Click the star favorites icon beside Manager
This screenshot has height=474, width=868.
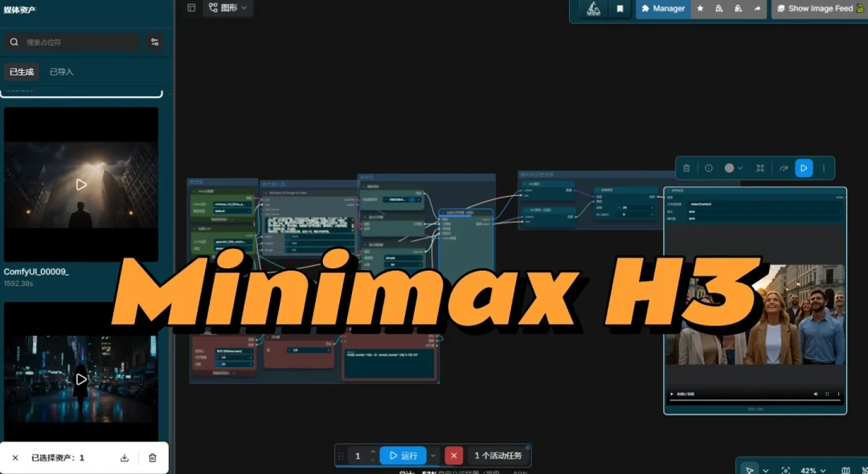[x=700, y=9]
